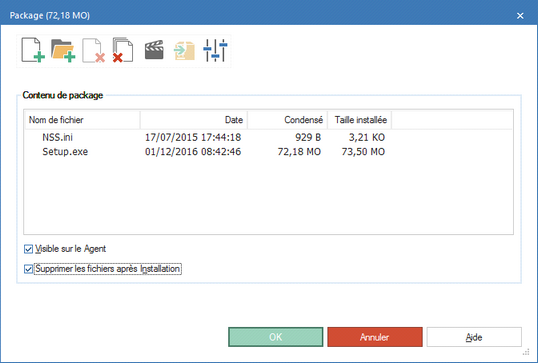Click the import package box icon

[x=184, y=51]
